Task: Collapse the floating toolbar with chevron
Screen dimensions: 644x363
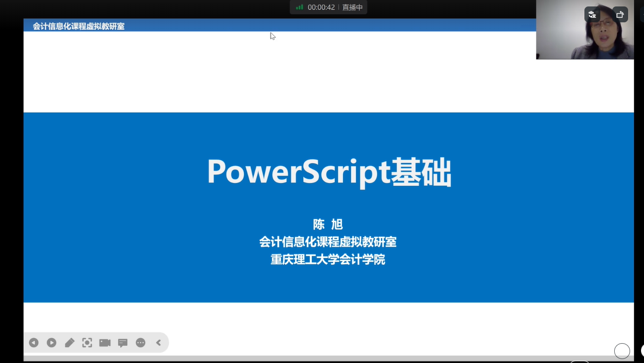Action: tap(158, 343)
